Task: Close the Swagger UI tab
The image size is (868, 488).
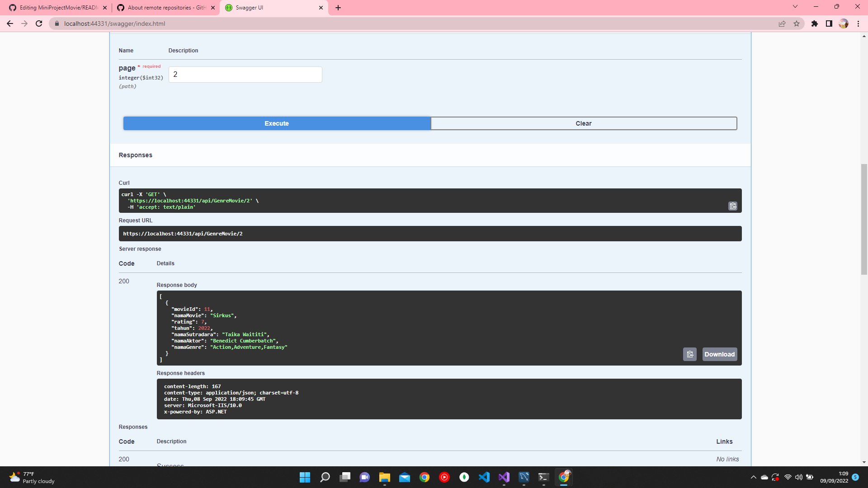Action: click(x=321, y=8)
